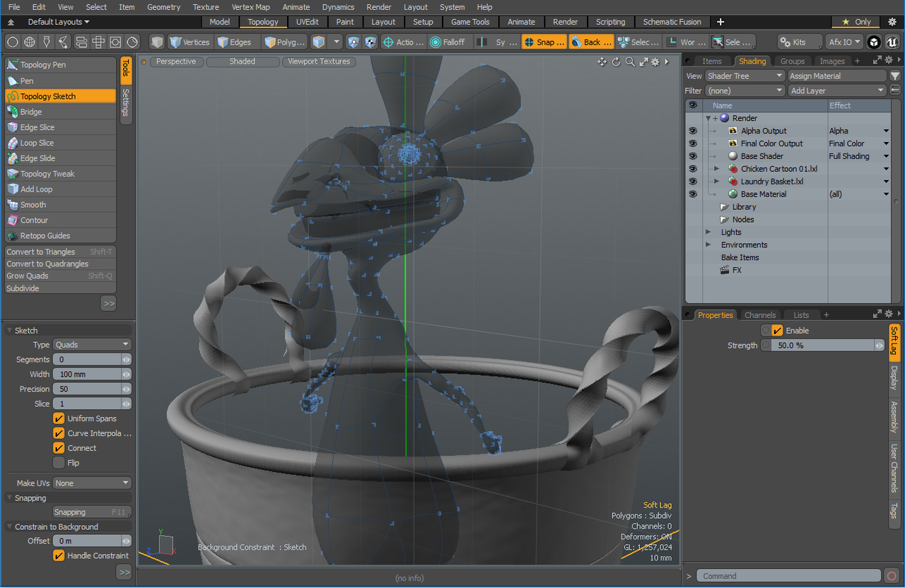The image size is (905, 588).
Task: Click the Subdivide button
Action: pyautogui.click(x=22, y=288)
